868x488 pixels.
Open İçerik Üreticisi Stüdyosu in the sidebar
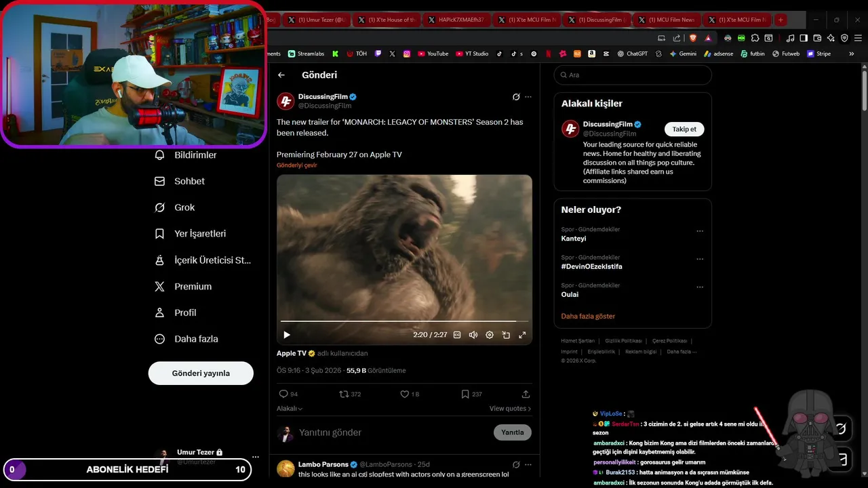coord(203,260)
